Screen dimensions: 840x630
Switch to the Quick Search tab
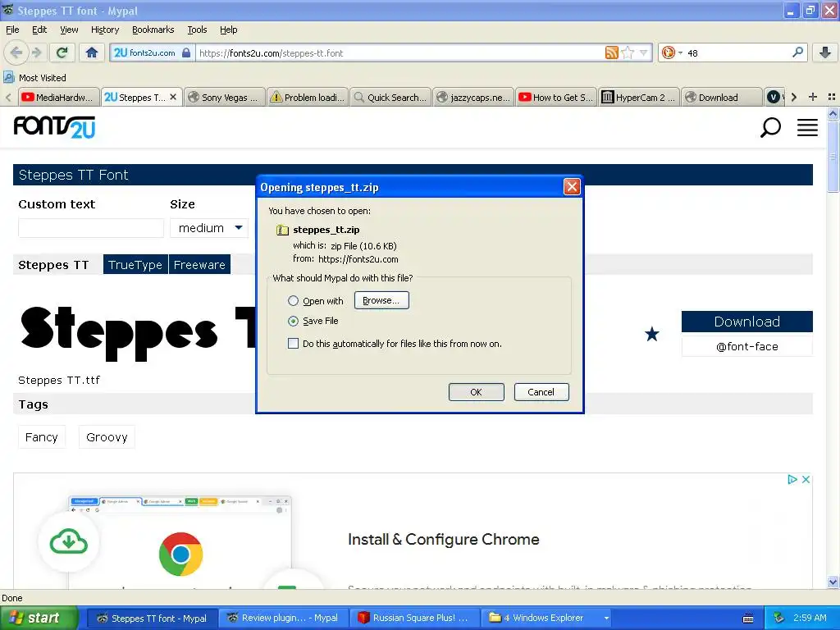coord(391,97)
